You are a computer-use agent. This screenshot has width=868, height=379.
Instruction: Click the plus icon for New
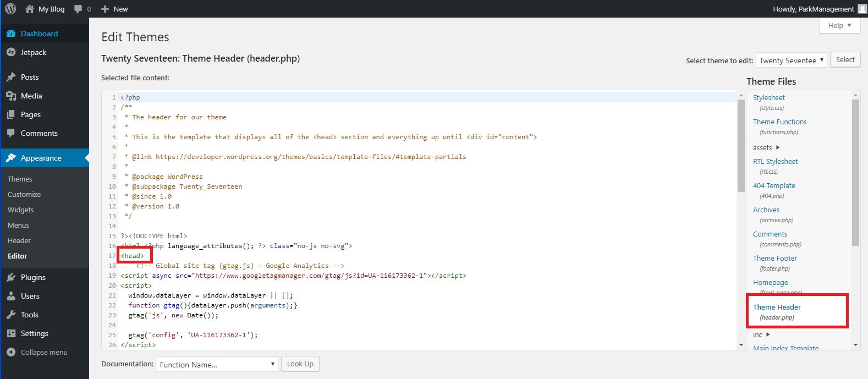coord(105,9)
